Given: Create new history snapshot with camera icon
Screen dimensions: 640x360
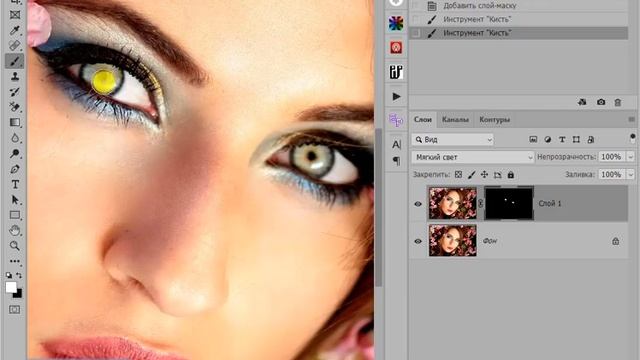Looking at the screenshot, I should tap(601, 102).
